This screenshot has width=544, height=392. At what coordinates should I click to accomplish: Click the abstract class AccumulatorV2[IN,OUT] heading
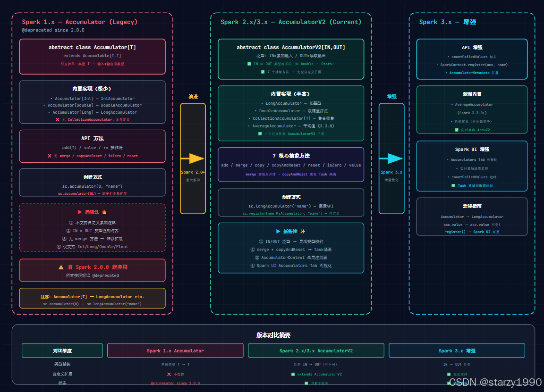[291, 47]
